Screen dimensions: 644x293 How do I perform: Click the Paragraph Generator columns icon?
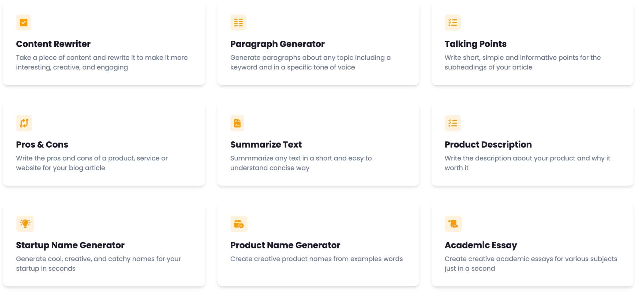point(238,23)
